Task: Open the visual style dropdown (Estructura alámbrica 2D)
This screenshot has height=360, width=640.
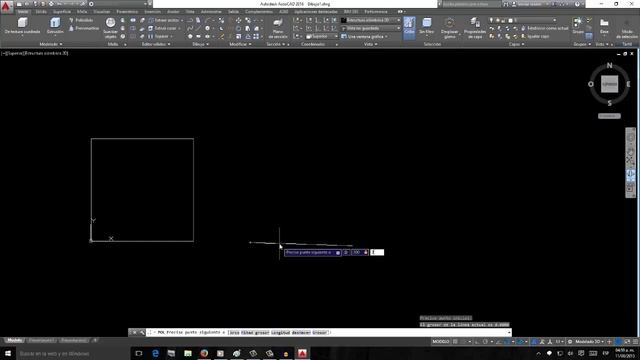Action: pos(371,20)
